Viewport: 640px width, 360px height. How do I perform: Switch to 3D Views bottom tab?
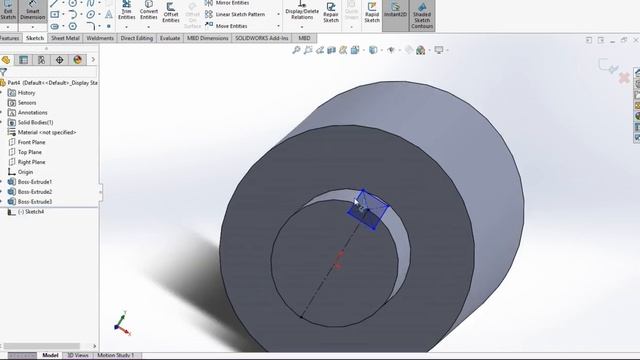click(x=78, y=355)
